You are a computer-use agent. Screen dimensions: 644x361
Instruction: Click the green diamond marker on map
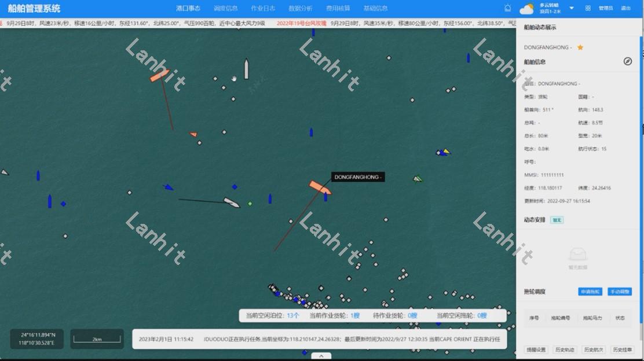point(250,204)
